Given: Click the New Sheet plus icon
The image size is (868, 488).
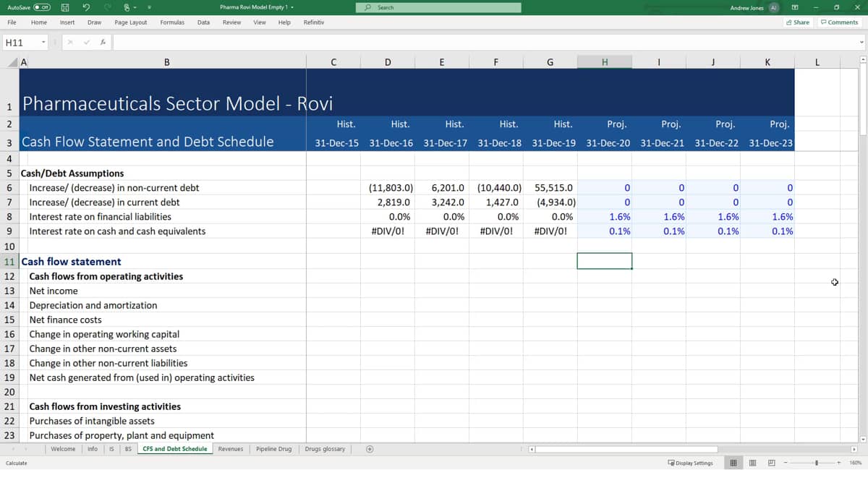Looking at the screenshot, I should tap(370, 449).
